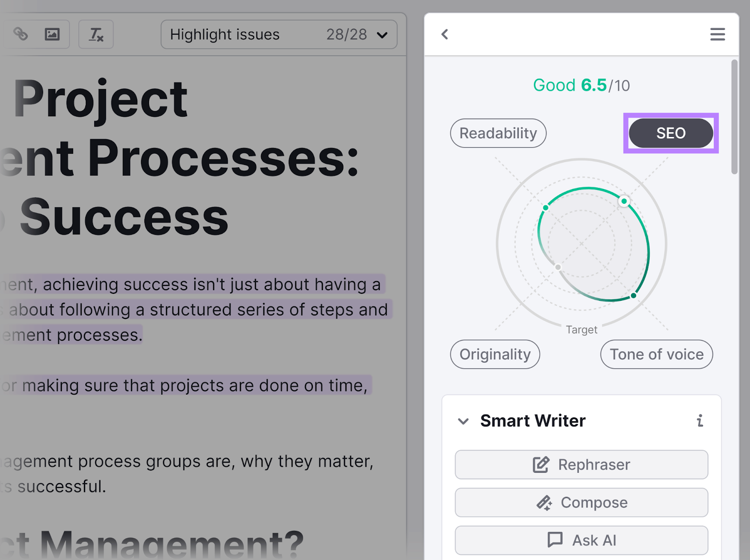Viewport: 750px width, 560px height.
Task: Collapse the Smart Writer section
Action: (x=463, y=421)
